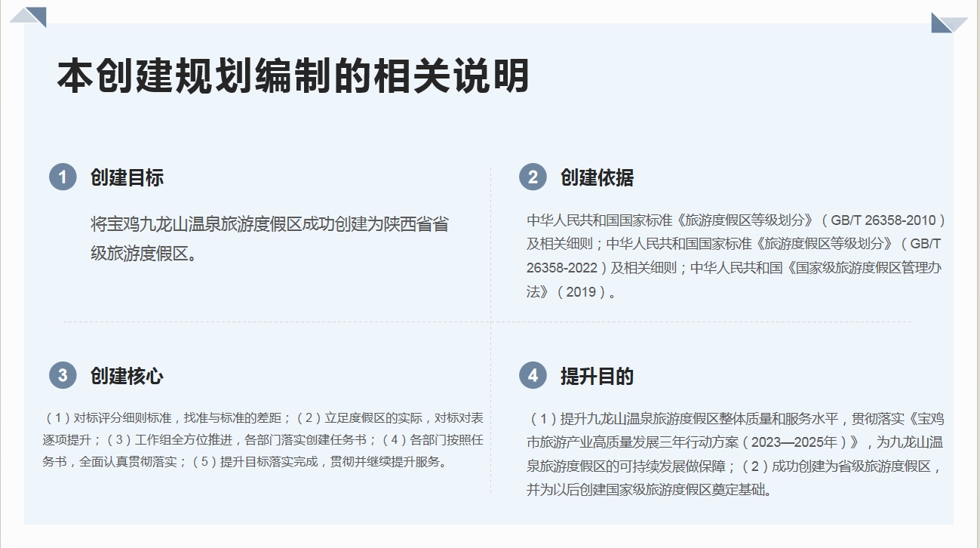Image resolution: width=980 pixels, height=548 pixels.
Task: Select the heading 创建核心
Action: [x=127, y=376]
